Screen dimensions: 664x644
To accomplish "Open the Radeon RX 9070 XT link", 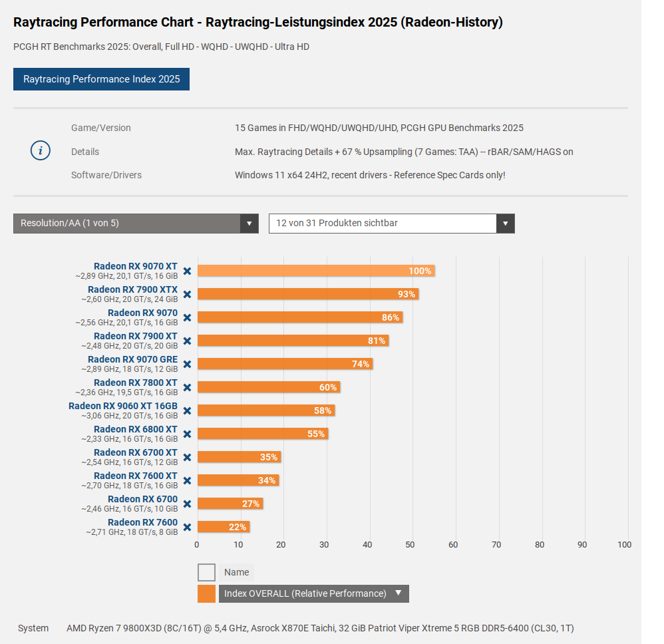I will [136, 266].
